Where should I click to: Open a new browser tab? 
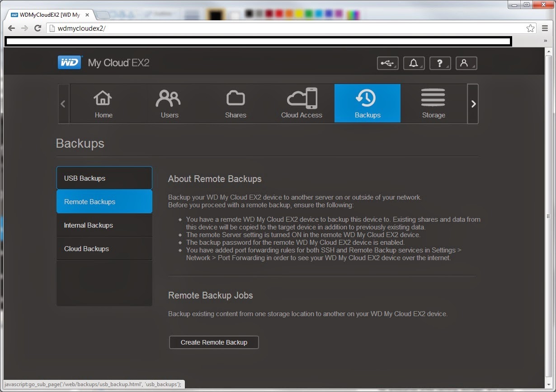[x=102, y=15]
